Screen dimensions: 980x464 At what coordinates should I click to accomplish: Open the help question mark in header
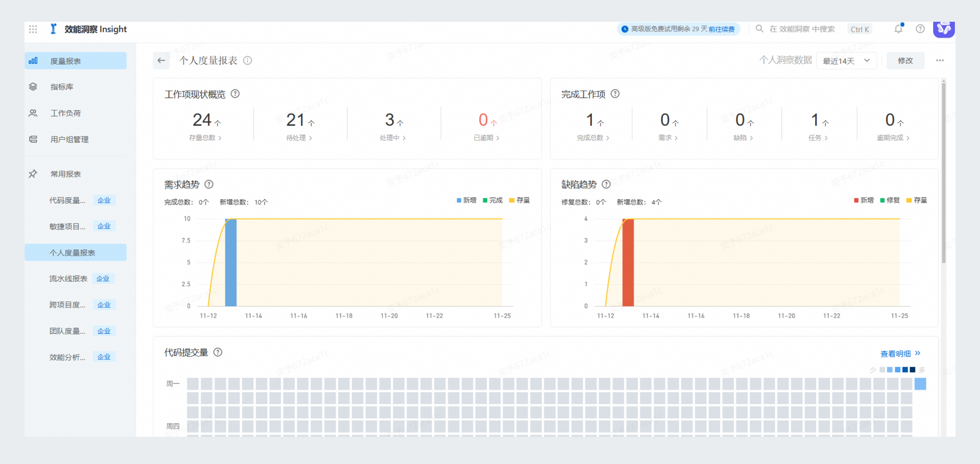click(920, 29)
